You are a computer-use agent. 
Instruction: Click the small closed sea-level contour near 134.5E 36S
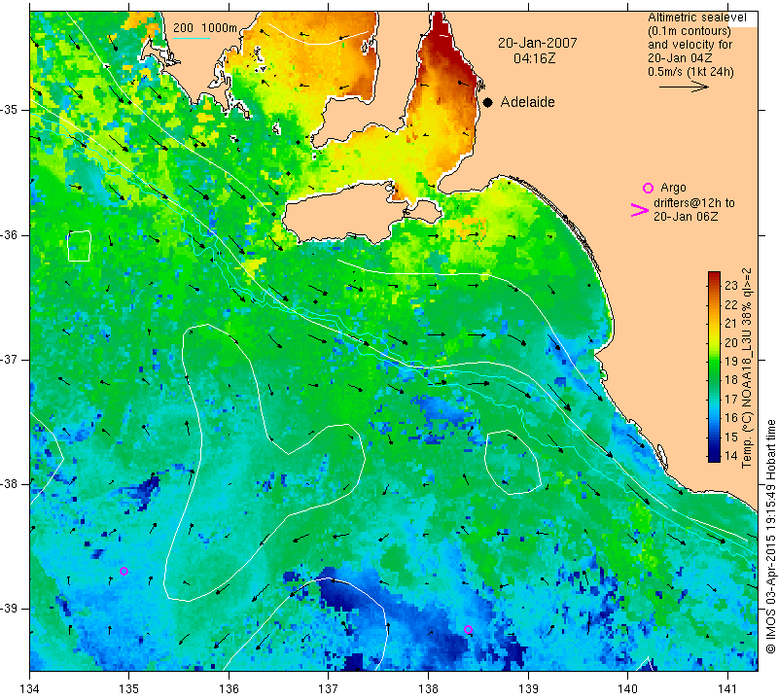click(x=79, y=246)
